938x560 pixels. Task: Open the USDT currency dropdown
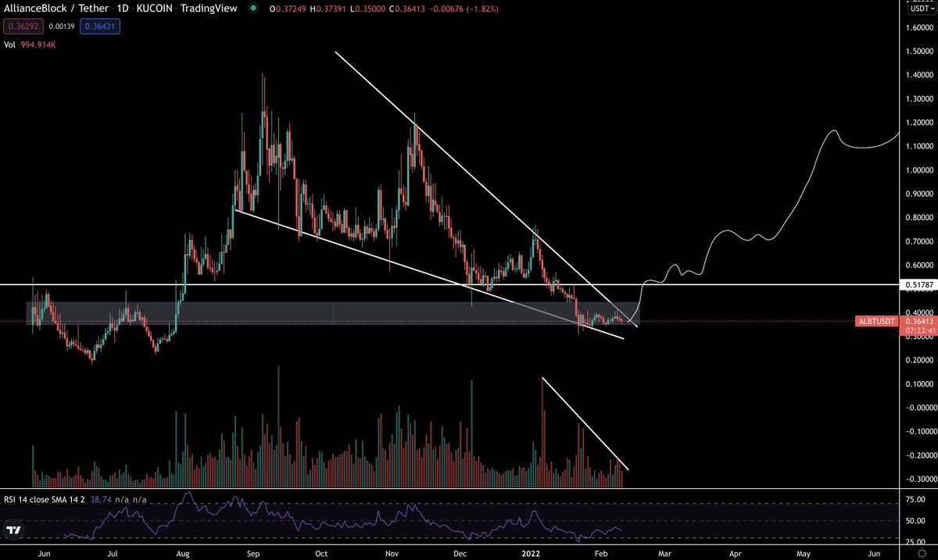[x=919, y=7]
